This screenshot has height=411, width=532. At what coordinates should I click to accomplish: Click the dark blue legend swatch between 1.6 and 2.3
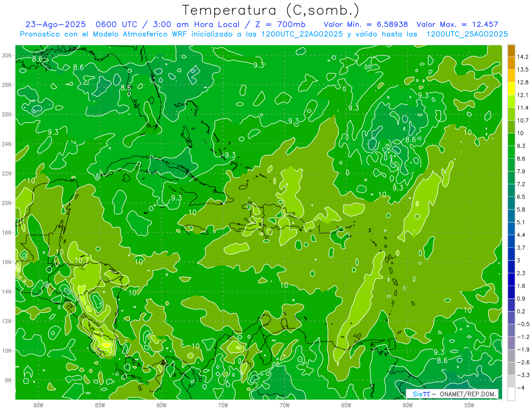pos(511,279)
